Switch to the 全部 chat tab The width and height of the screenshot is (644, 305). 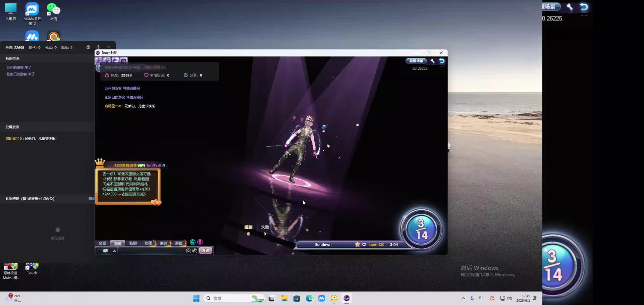(103, 243)
